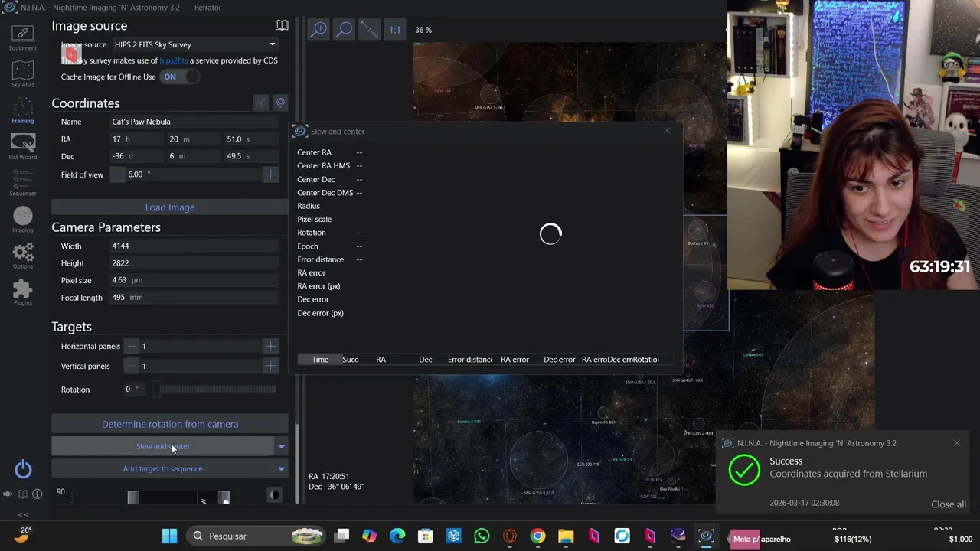Screen dimensions: 980x551
Task: Switch to the Framing tab
Action: click(x=22, y=109)
